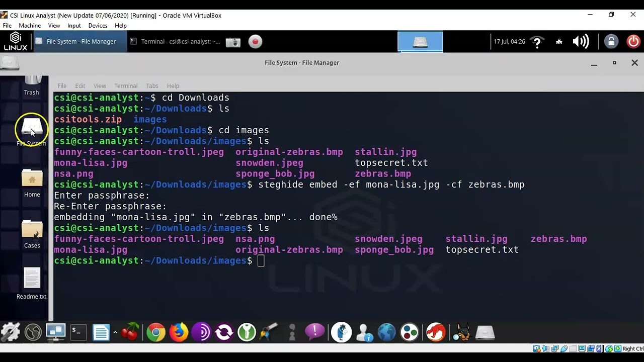Viewport: 644px width, 362px height.
Task: Launch CherryTree from the dock
Action: tap(130, 332)
